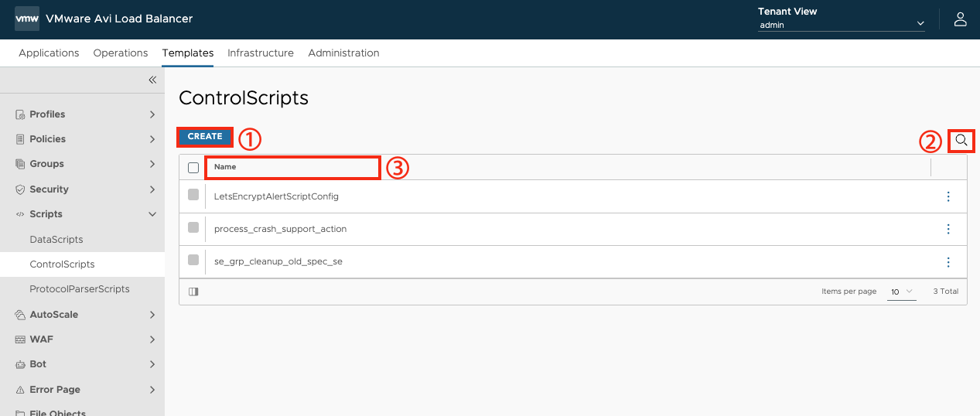
Task: Click the Profiles sidebar icon
Action: [x=21, y=114]
